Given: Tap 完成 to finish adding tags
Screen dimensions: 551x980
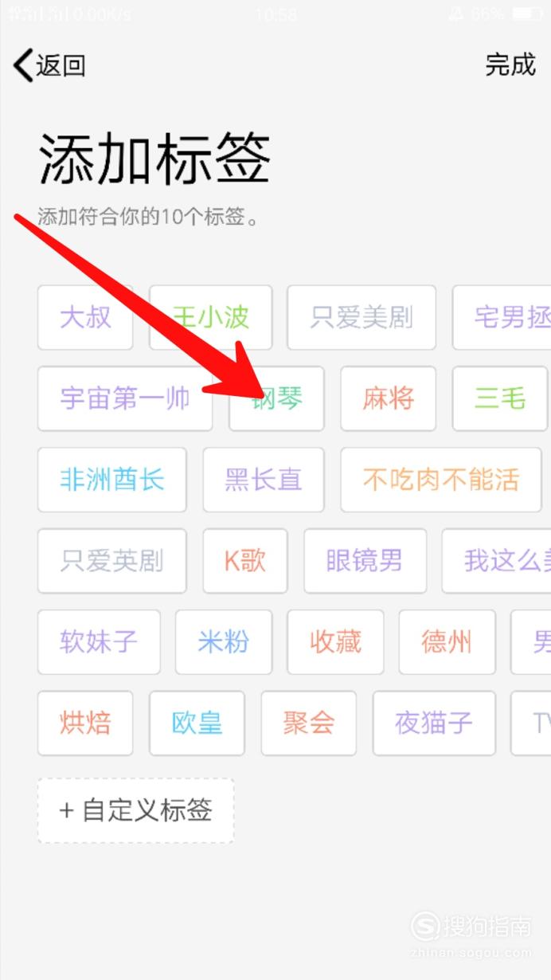Looking at the screenshot, I should tap(510, 65).
